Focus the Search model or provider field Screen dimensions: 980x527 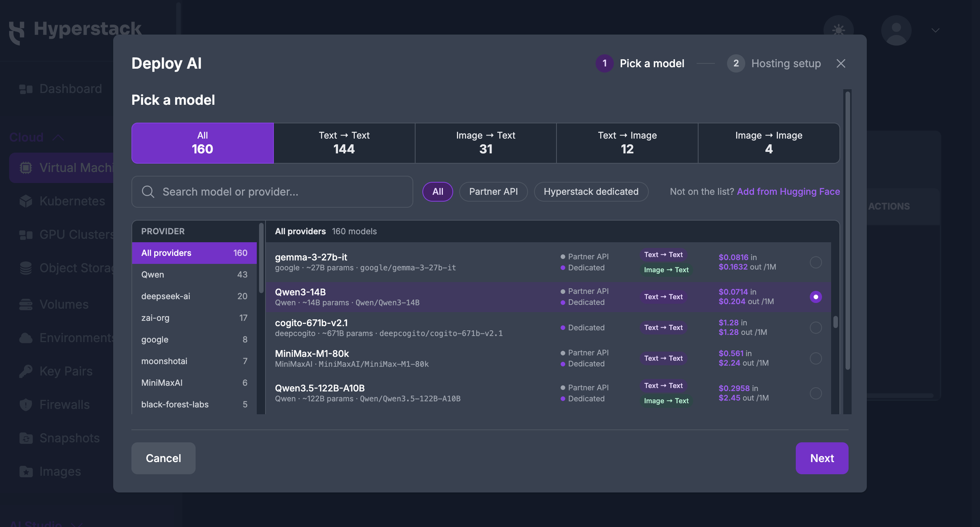272,192
